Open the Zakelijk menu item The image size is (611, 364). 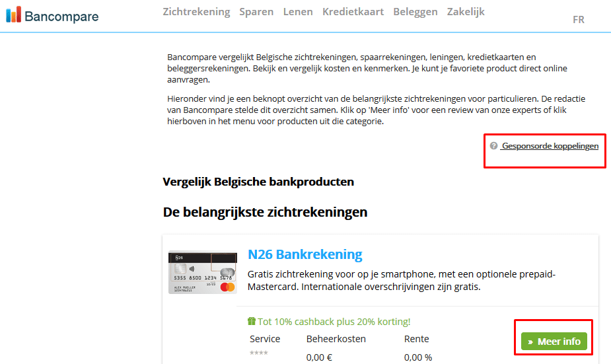click(466, 12)
